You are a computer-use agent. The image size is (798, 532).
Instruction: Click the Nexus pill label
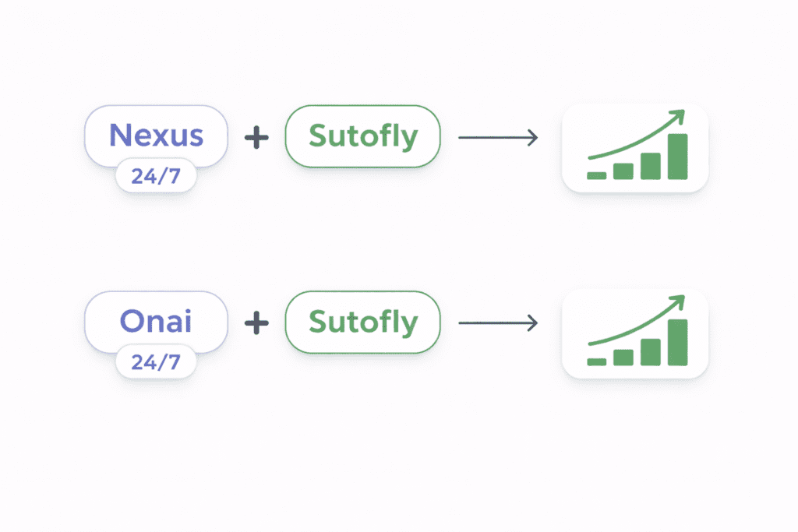(x=156, y=136)
